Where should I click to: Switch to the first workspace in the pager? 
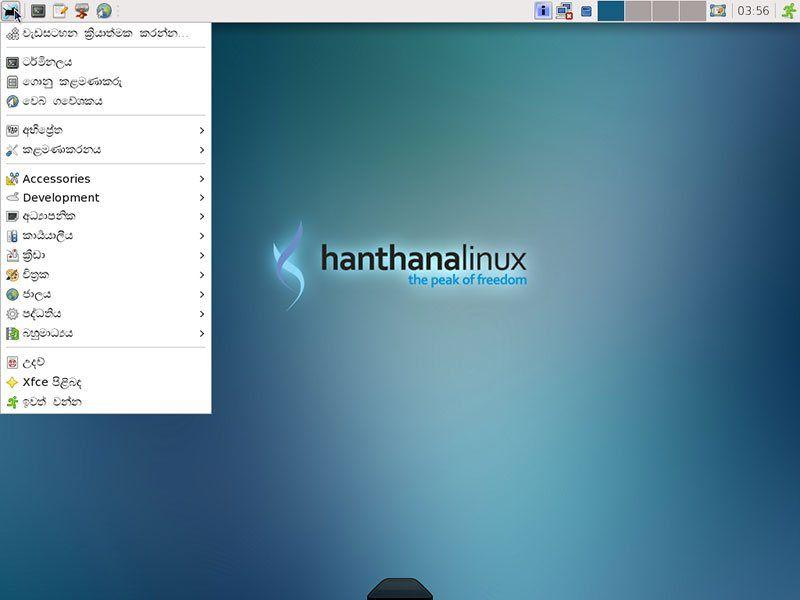point(611,11)
